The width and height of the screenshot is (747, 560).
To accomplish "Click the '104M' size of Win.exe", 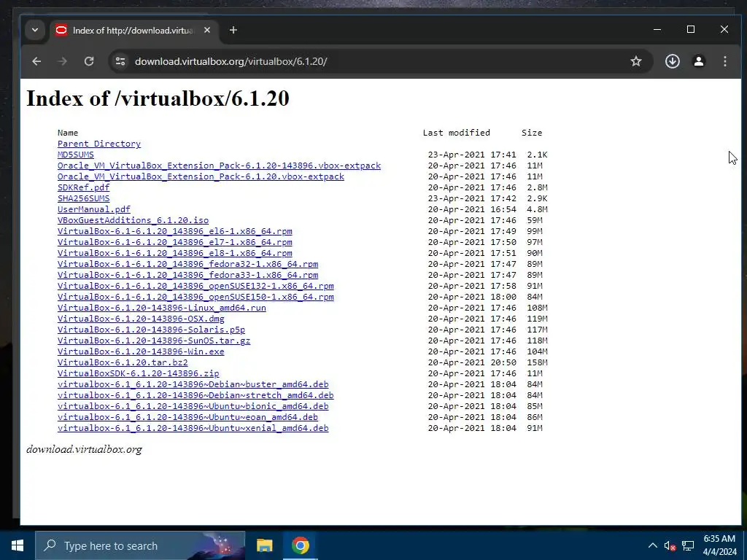I will [x=537, y=352].
